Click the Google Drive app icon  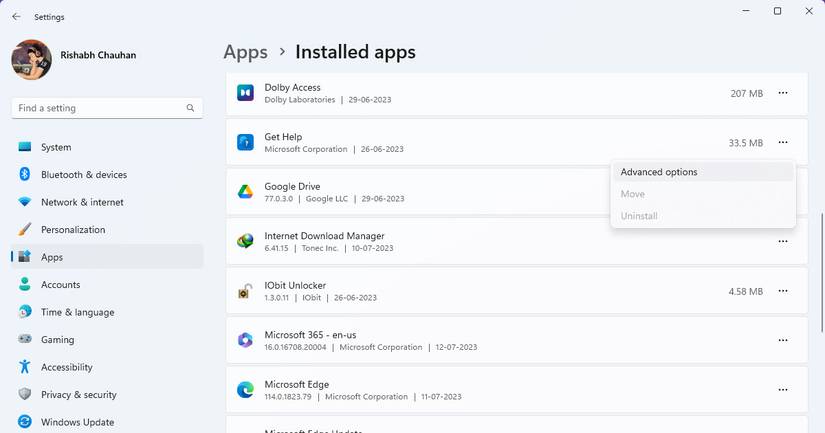tap(245, 192)
